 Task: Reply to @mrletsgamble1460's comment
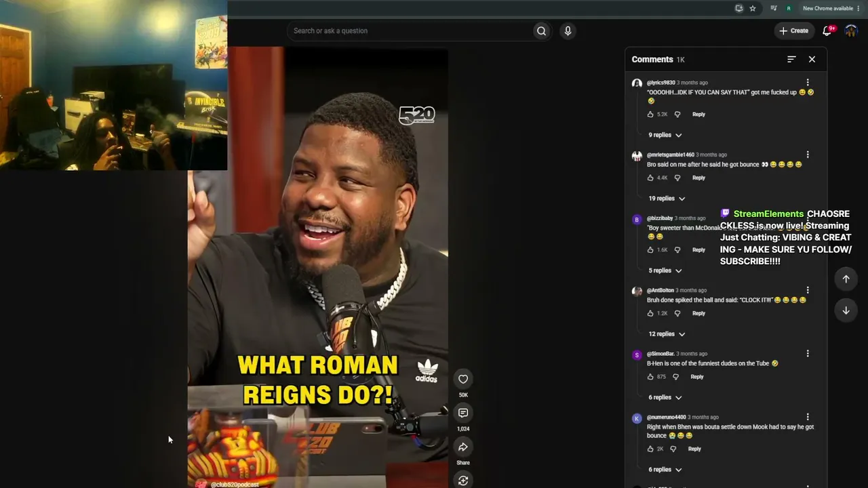tap(698, 178)
